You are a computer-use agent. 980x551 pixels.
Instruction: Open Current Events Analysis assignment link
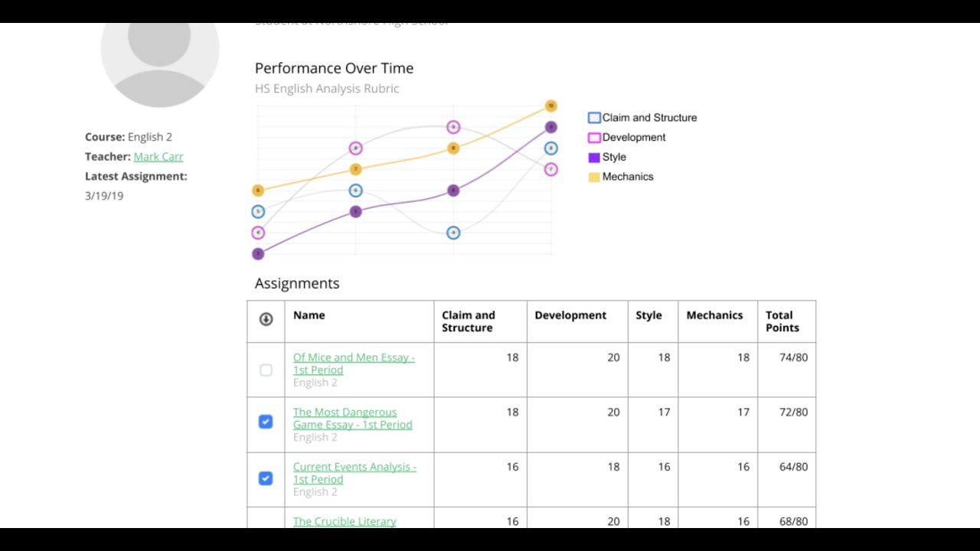coord(354,473)
